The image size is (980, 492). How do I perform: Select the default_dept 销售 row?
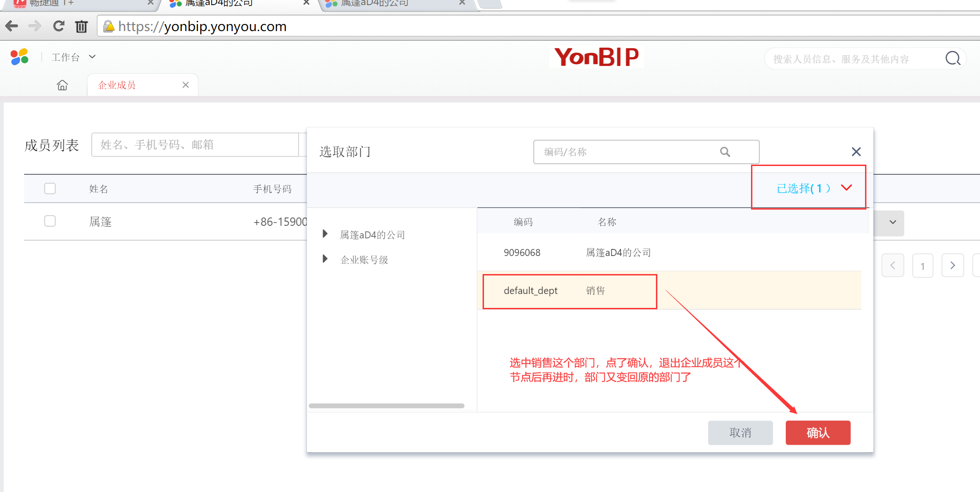[669, 290]
